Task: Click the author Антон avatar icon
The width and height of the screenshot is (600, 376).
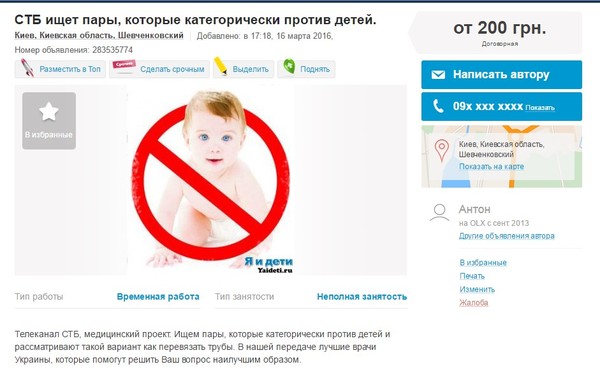Action: click(440, 213)
